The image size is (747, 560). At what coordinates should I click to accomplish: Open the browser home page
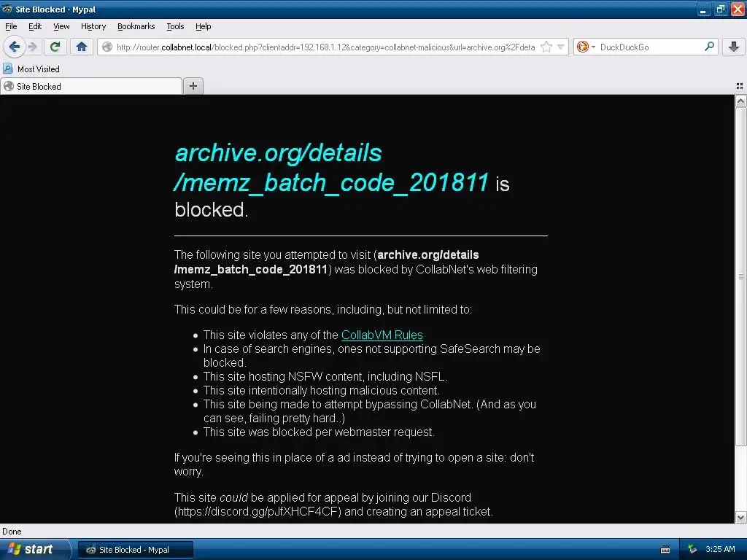tap(82, 47)
